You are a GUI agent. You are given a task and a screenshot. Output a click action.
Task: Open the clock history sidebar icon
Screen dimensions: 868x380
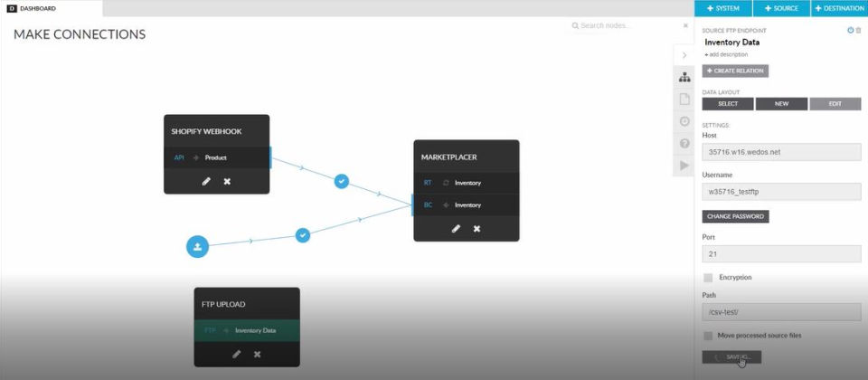pyautogui.click(x=684, y=121)
